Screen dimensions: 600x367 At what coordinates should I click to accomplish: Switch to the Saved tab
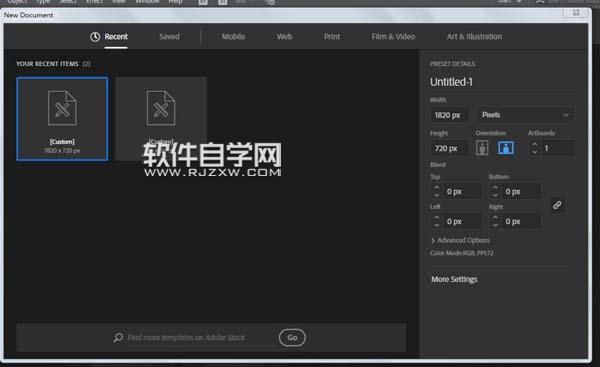point(169,37)
